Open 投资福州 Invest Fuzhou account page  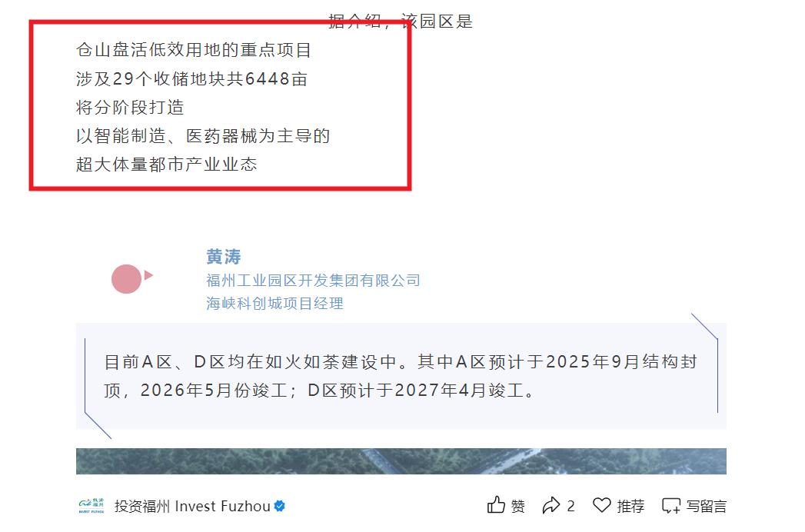point(192,506)
